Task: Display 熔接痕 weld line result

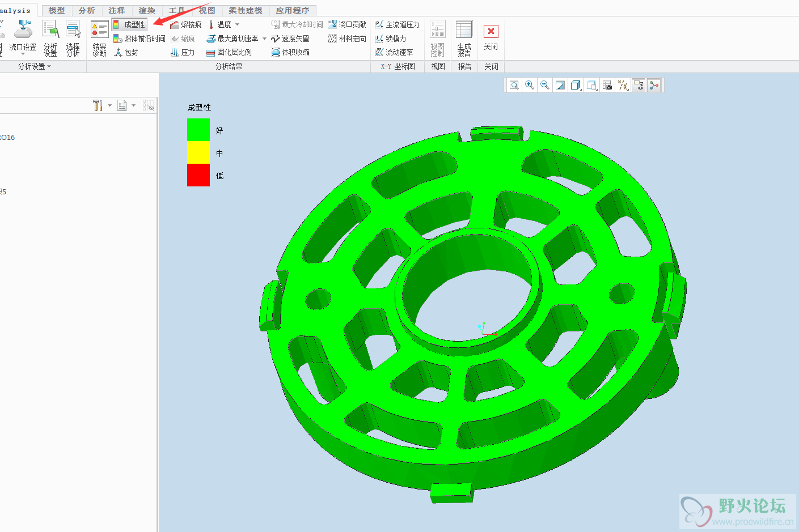Action: click(x=185, y=24)
